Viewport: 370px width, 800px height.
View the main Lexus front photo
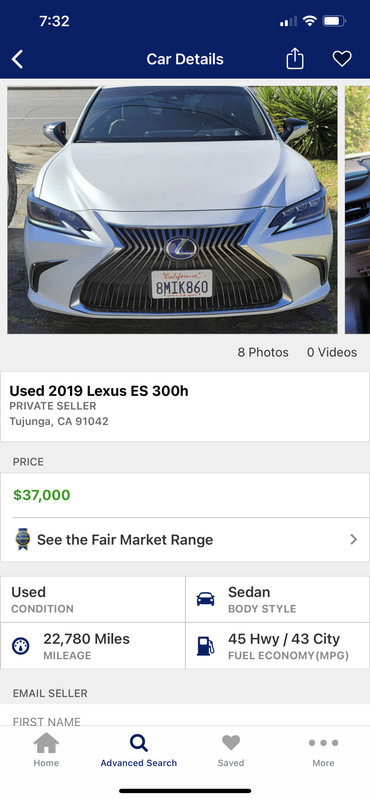[172, 210]
